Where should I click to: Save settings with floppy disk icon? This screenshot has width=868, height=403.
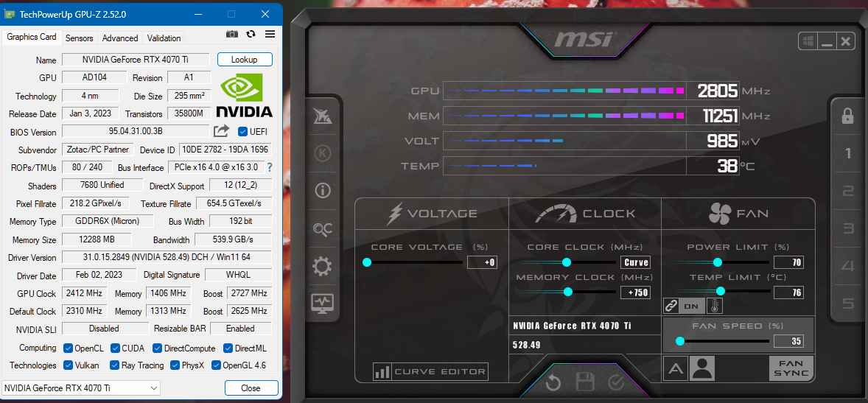point(585,382)
